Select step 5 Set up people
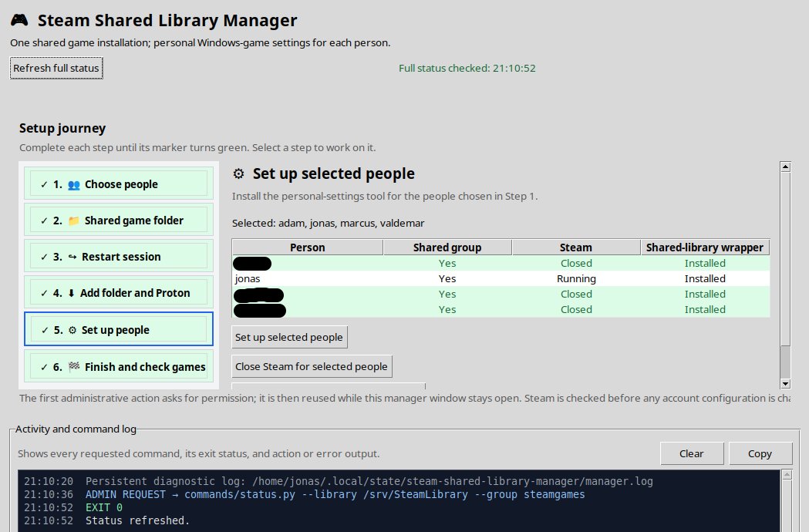The width and height of the screenshot is (809, 532). 119,328
